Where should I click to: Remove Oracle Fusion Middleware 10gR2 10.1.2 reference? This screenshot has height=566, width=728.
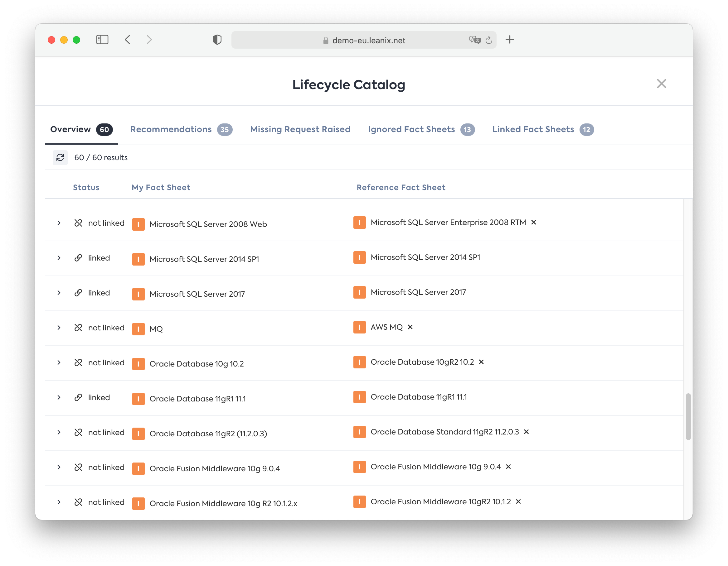coord(518,502)
